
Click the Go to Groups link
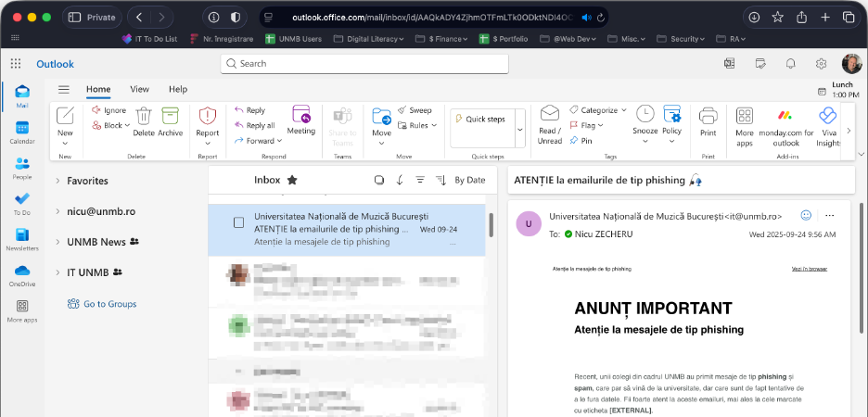(109, 304)
